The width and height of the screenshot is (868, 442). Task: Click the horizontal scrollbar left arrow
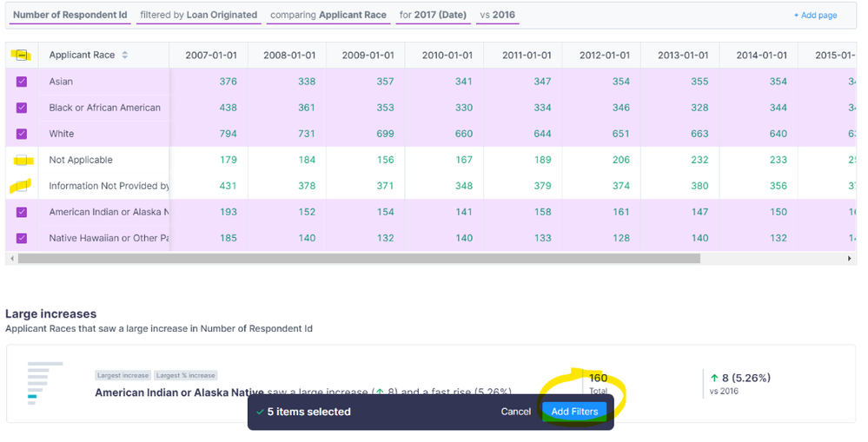point(10,259)
